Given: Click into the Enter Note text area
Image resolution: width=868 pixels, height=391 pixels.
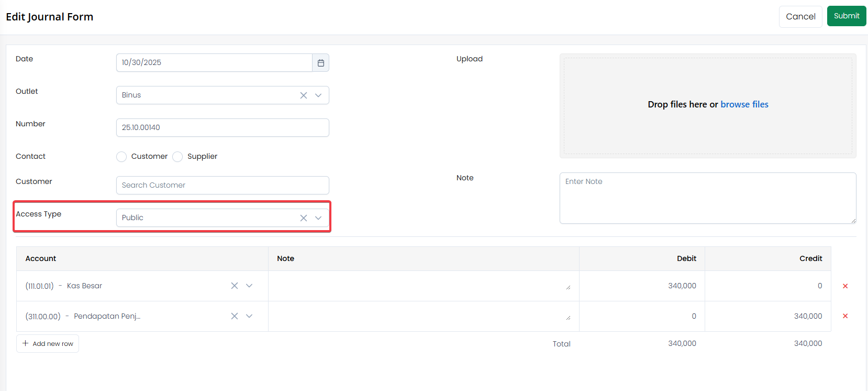Looking at the screenshot, I should pos(707,198).
